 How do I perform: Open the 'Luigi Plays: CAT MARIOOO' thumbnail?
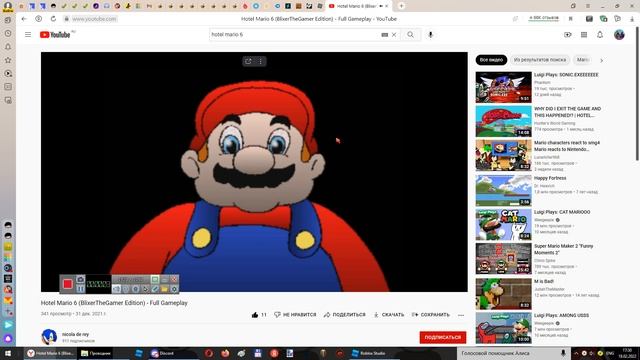point(503,225)
